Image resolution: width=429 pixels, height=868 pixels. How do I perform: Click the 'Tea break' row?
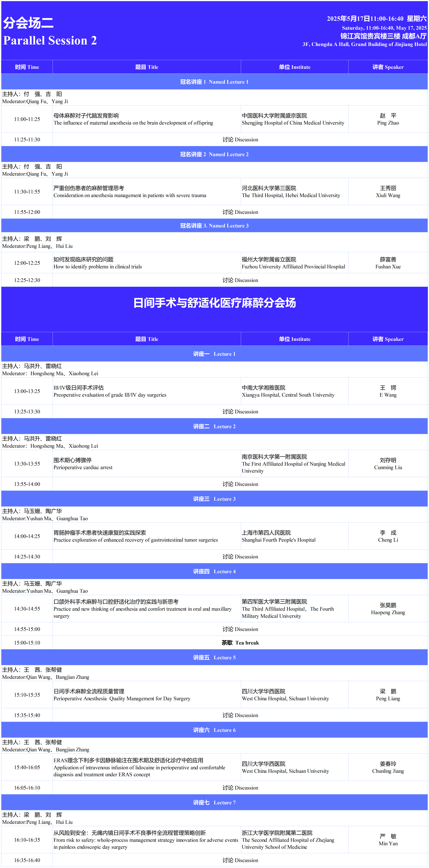(240, 643)
